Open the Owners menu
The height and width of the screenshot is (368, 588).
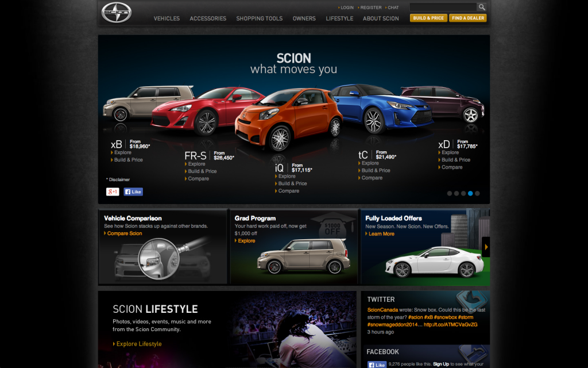[x=304, y=18]
